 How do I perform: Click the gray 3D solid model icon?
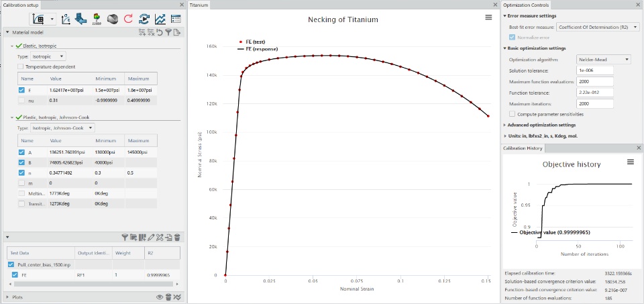(x=113, y=19)
